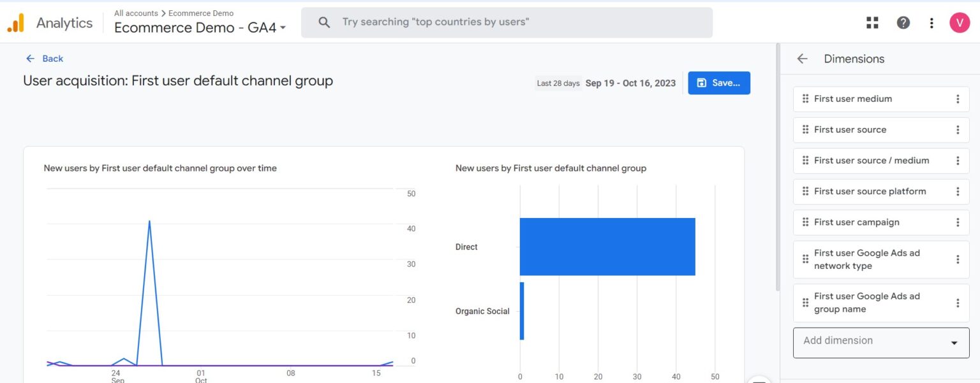Click the user account avatar V

pos(960,23)
